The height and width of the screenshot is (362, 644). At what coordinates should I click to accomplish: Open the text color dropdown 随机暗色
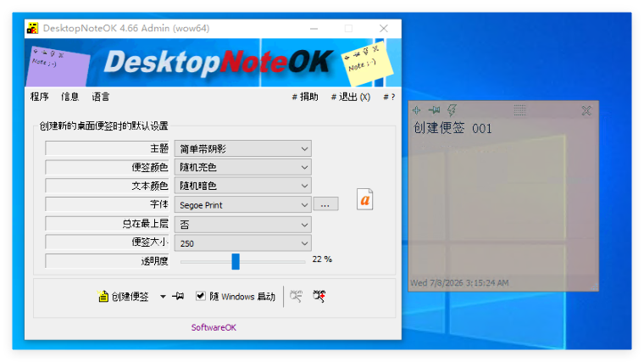pos(242,186)
